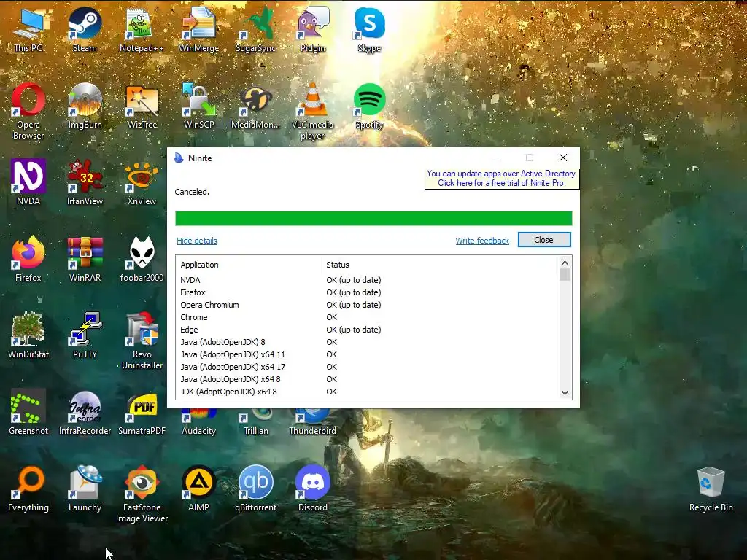Select the Firefox desktop shortcut
Image resolution: width=747 pixels, height=560 pixels.
point(28,259)
